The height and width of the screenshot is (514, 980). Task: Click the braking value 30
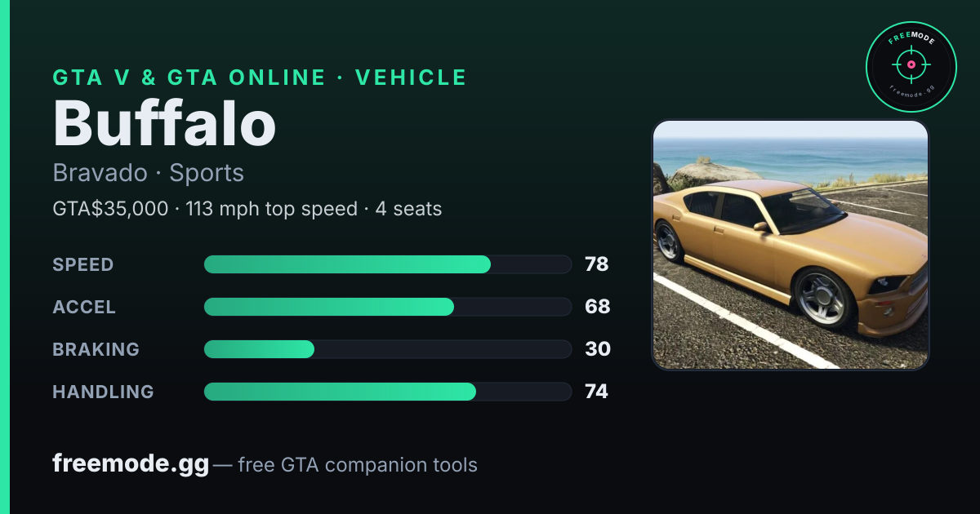(x=598, y=349)
